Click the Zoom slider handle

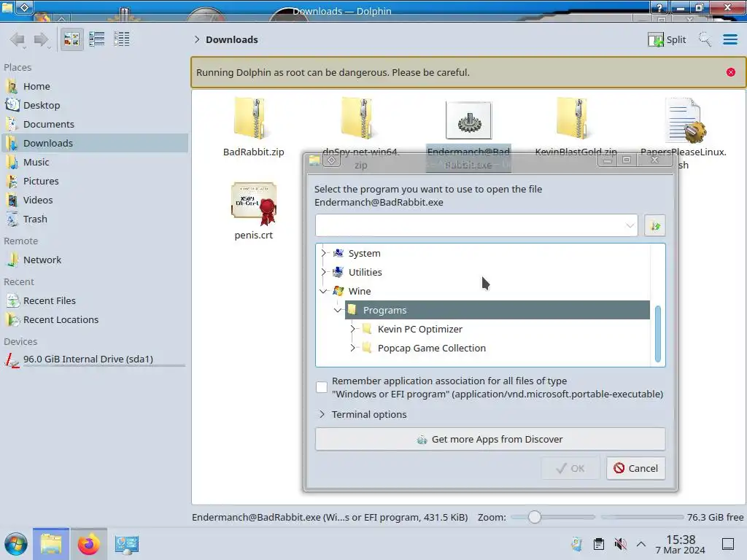pyautogui.click(x=535, y=517)
